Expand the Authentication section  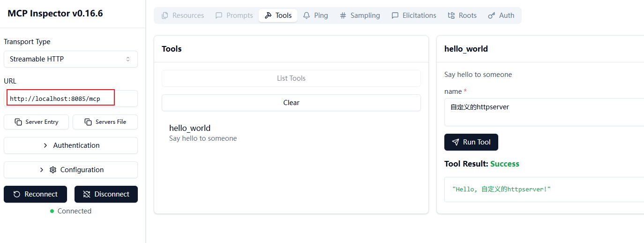click(x=71, y=145)
